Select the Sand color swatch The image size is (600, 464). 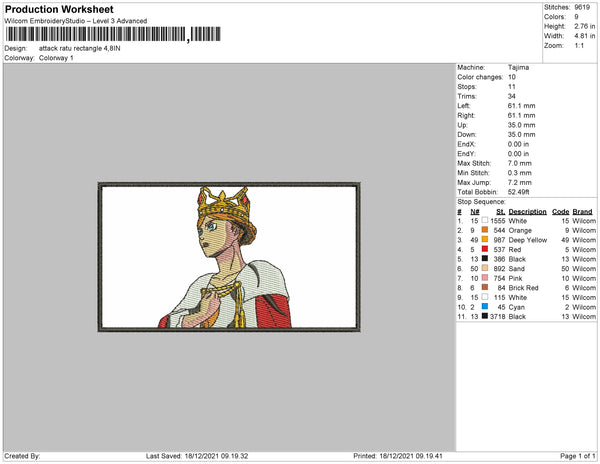tap(485, 268)
